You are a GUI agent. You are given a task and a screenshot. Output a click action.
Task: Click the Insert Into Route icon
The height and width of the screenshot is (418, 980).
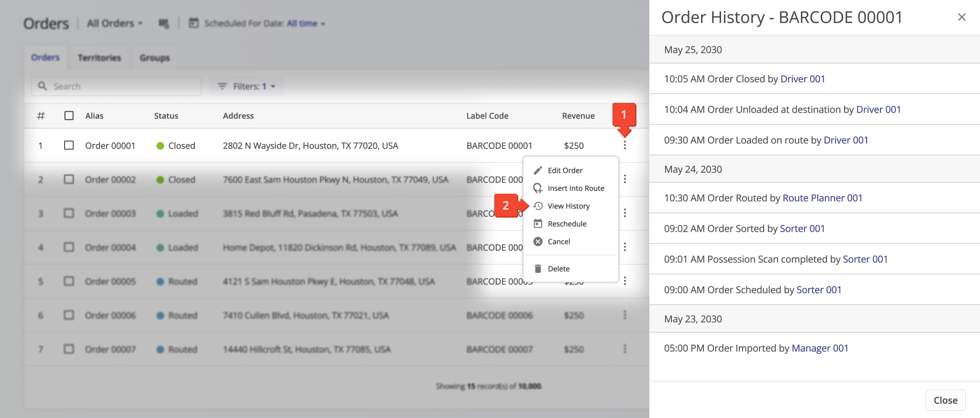538,188
